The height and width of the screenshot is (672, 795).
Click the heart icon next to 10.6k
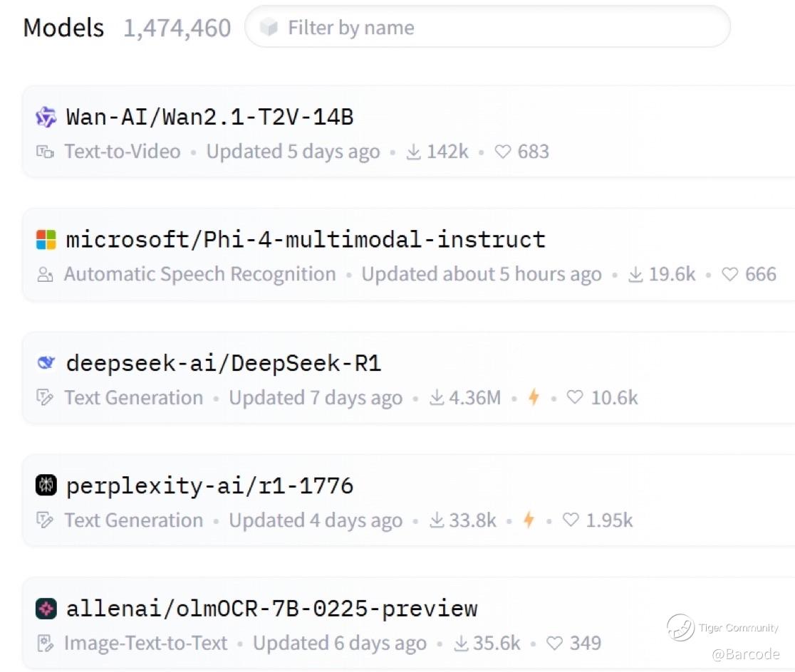click(574, 397)
